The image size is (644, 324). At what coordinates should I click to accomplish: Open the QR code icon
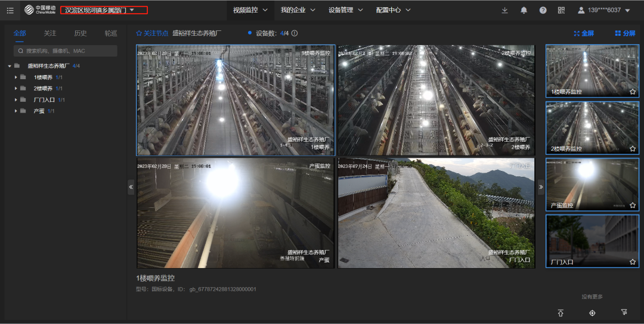[561, 10]
